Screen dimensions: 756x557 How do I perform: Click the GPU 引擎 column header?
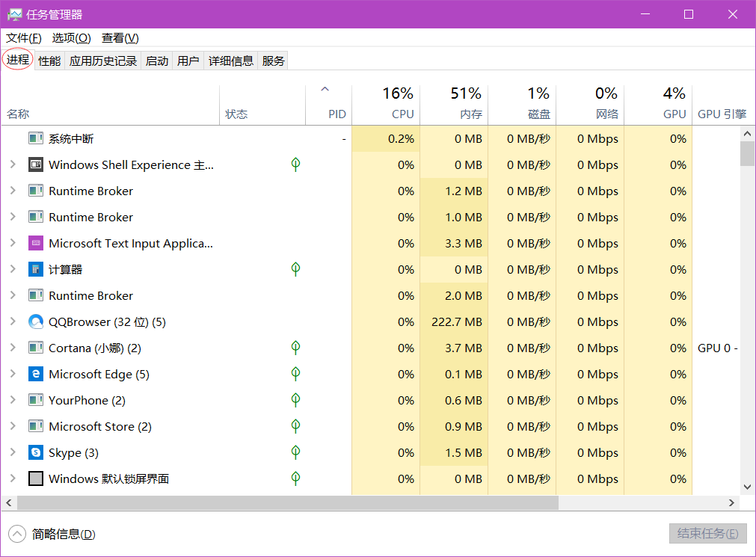[722, 105]
